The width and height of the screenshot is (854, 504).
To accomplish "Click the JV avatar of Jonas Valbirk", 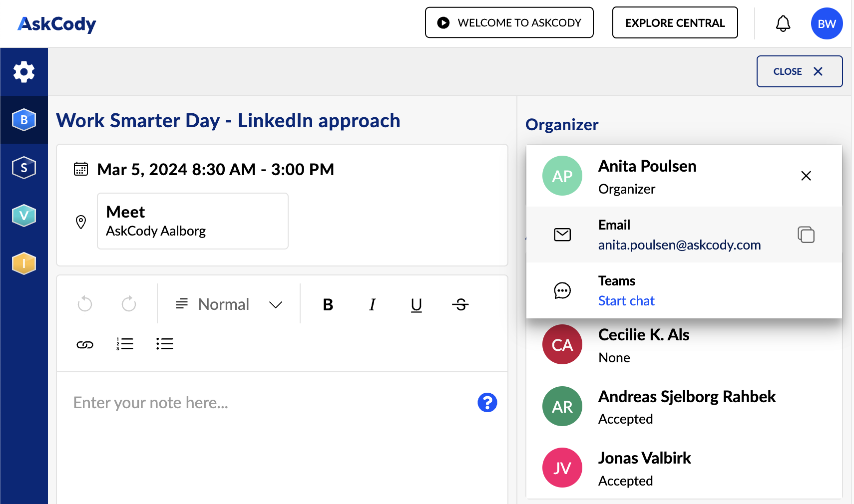I will tap(562, 468).
